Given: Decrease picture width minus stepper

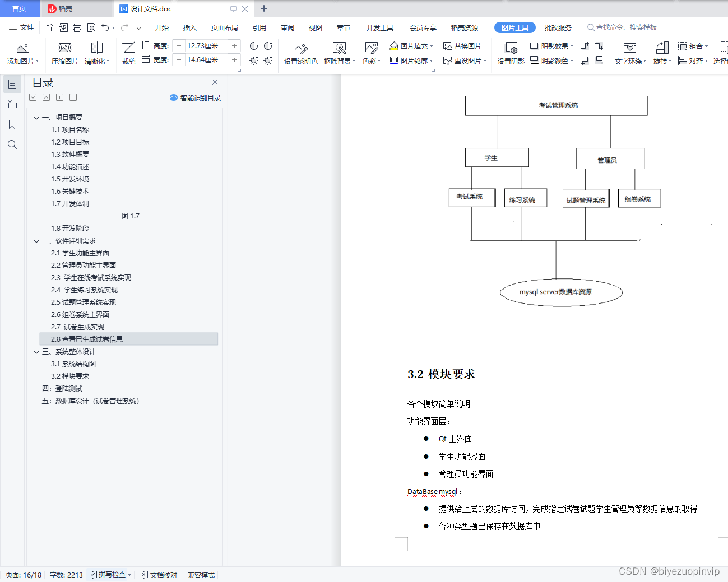Looking at the screenshot, I should tap(179, 60).
